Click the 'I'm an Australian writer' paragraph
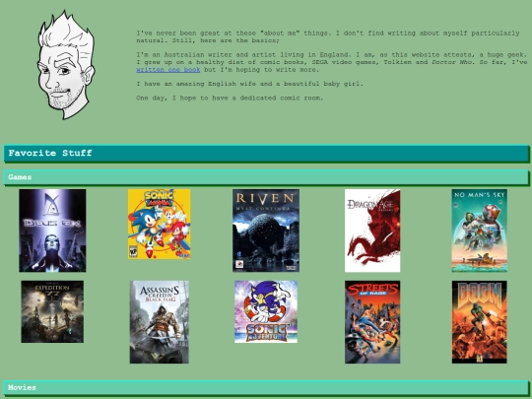Viewport: 532px width, 399px height. coord(332,62)
